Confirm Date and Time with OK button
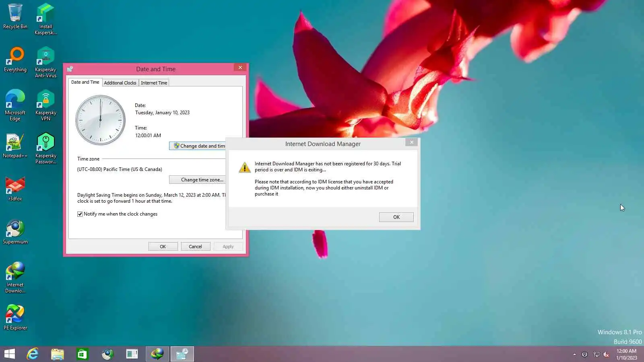 (163, 247)
